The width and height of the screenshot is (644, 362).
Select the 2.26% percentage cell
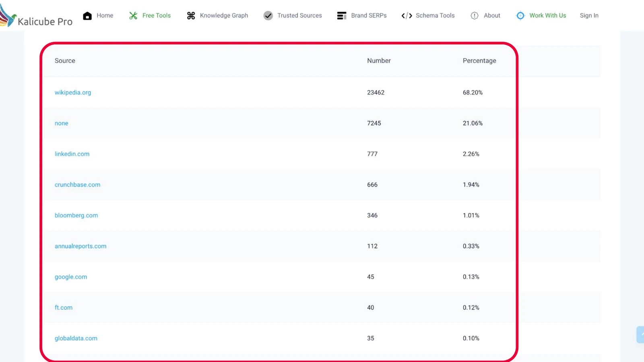click(471, 154)
